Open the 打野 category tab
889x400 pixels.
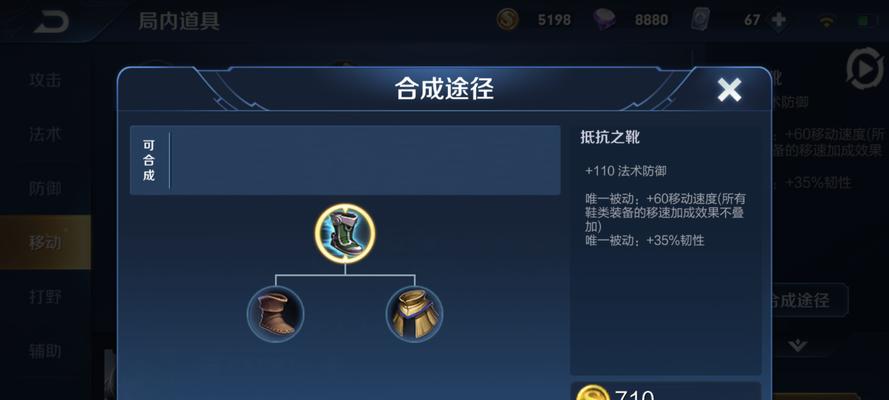point(45,296)
